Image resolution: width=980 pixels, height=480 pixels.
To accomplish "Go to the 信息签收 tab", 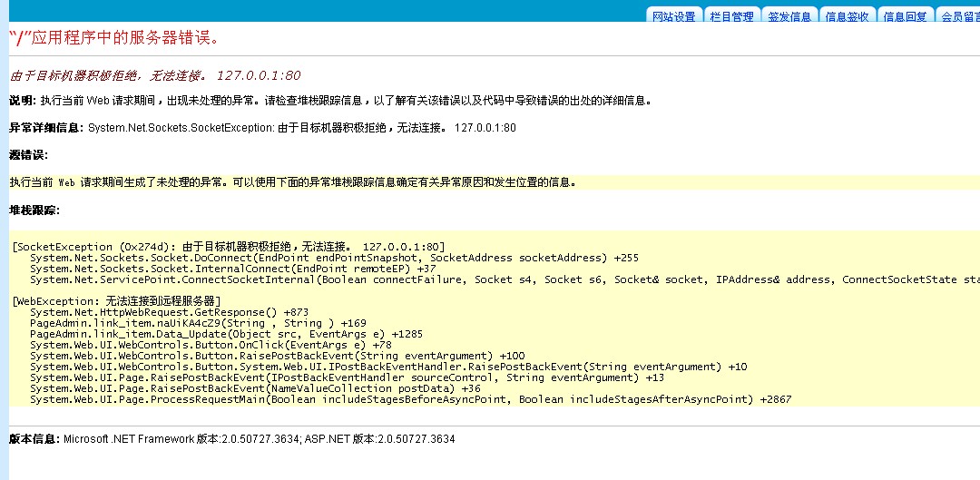I will coord(847,15).
